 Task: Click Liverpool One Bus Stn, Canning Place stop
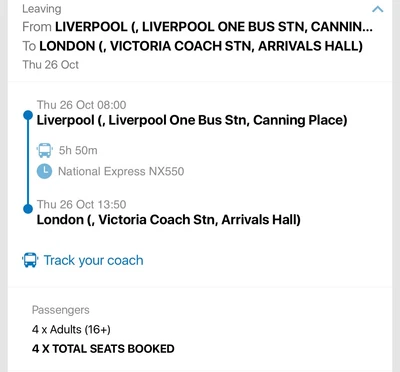click(x=192, y=120)
